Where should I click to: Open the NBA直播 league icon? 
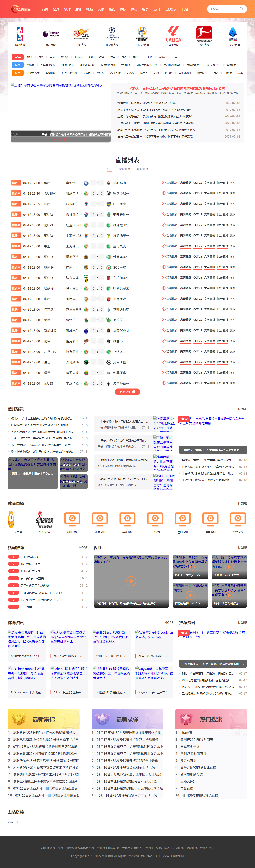pos(20,34)
